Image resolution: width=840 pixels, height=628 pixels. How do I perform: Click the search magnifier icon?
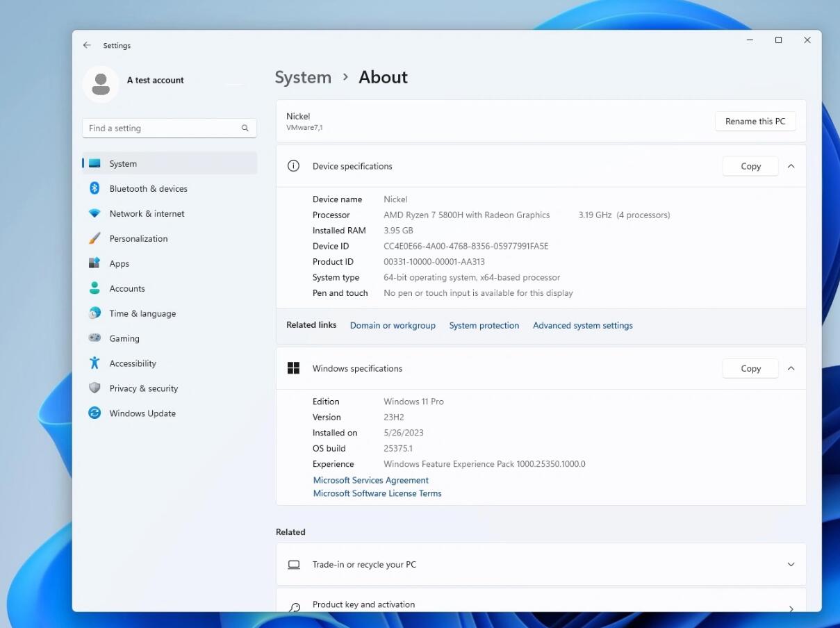pyautogui.click(x=245, y=128)
